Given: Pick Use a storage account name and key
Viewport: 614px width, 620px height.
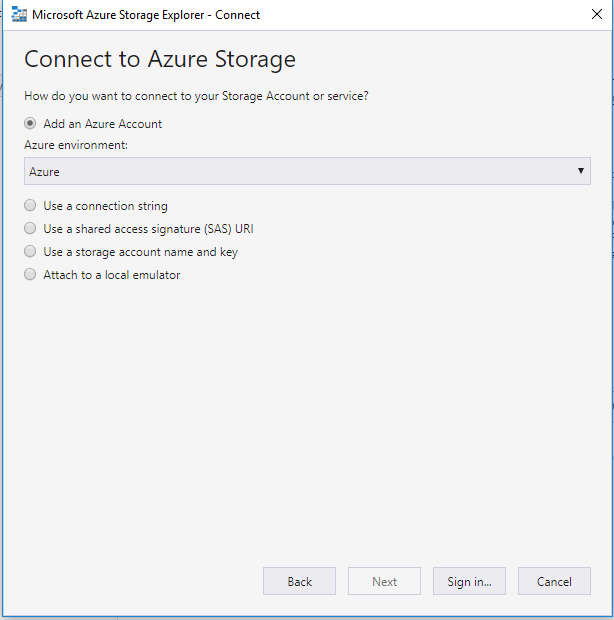Looking at the screenshot, I should [30, 251].
